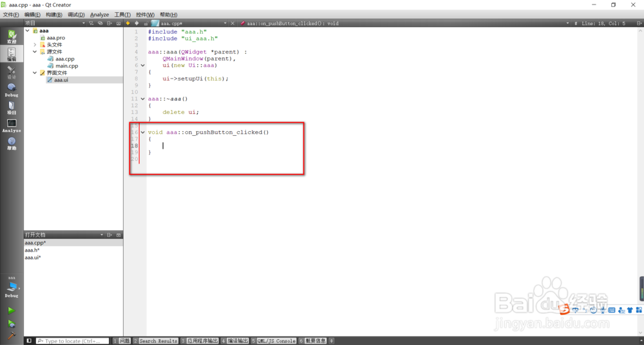Toggle synchronize with editor link icon

(x=100, y=23)
